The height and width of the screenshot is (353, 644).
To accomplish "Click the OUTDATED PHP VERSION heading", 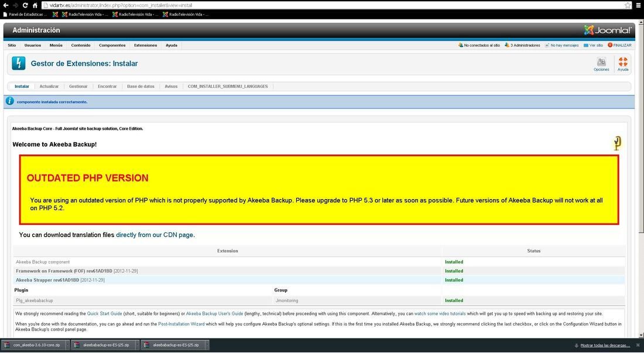I will (87, 178).
